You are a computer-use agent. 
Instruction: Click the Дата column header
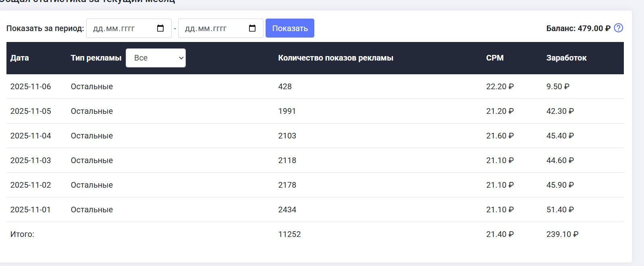(19, 58)
